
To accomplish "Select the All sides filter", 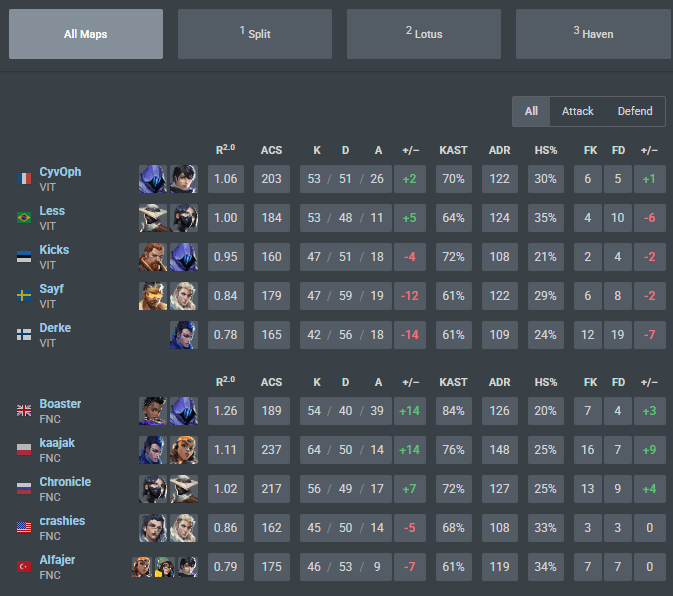I will click(531, 112).
